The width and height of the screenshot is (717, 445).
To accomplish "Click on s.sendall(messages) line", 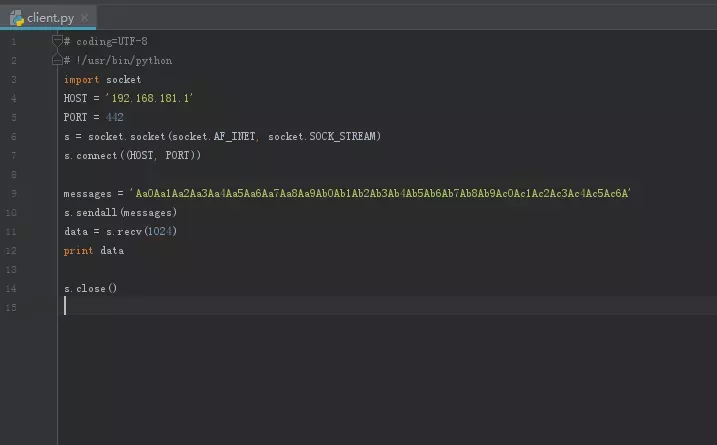I will pyautogui.click(x=120, y=212).
